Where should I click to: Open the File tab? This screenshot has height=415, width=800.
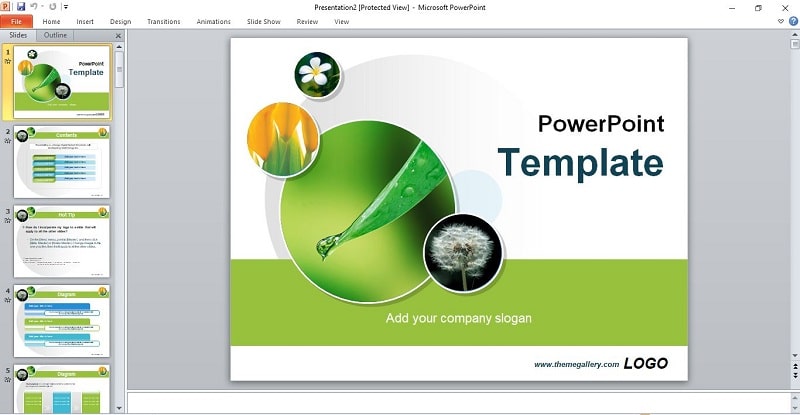click(16, 21)
